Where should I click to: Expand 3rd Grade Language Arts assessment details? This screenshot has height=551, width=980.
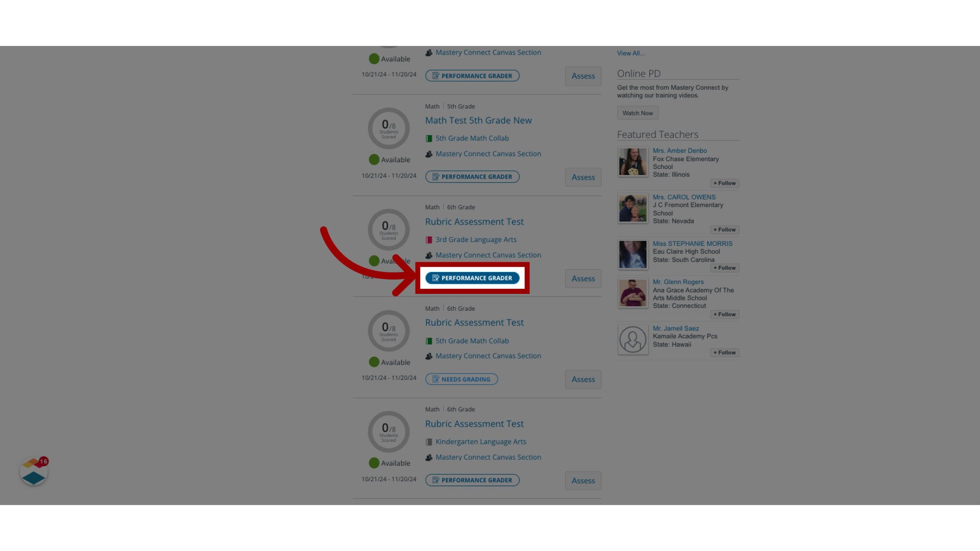tap(476, 239)
